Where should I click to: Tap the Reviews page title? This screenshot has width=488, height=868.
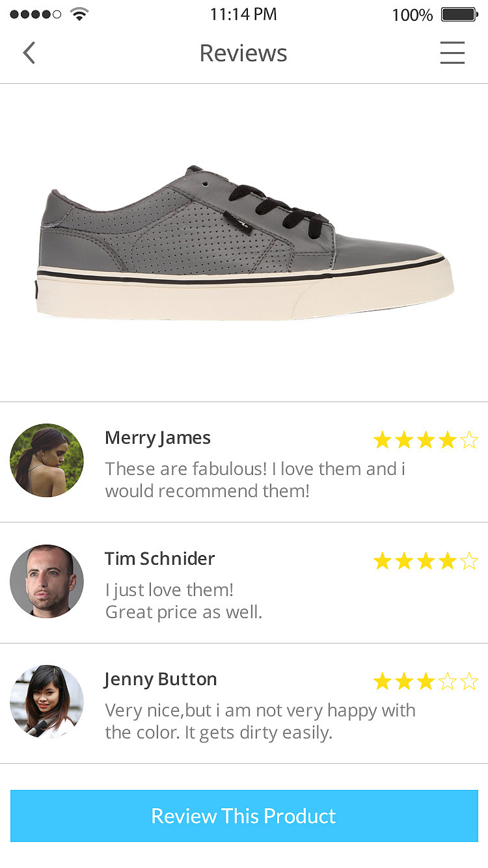click(x=243, y=53)
